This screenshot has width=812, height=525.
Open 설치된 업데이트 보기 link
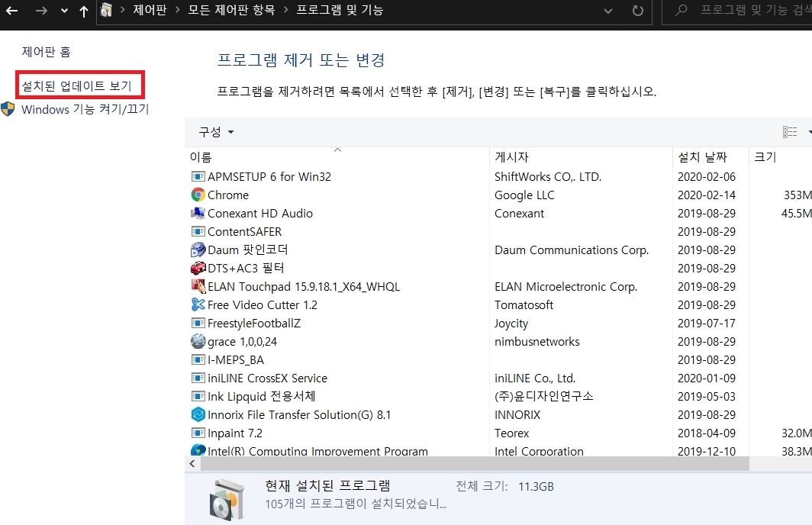(76, 85)
